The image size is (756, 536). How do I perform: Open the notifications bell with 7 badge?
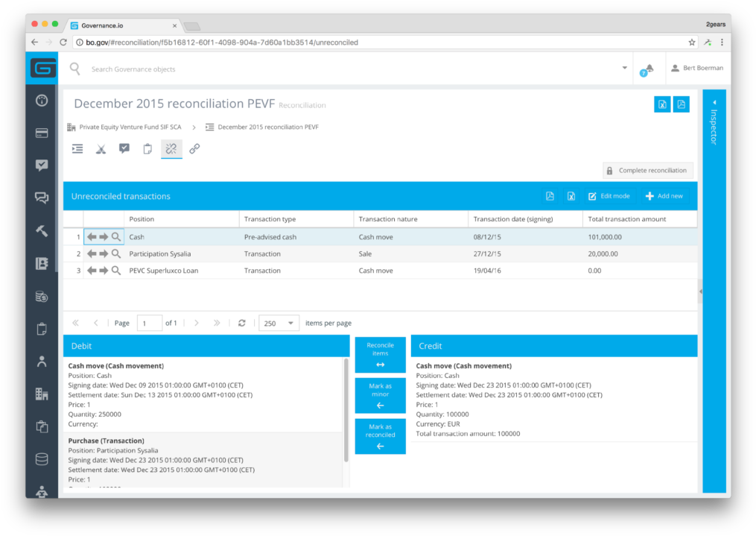click(648, 69)
